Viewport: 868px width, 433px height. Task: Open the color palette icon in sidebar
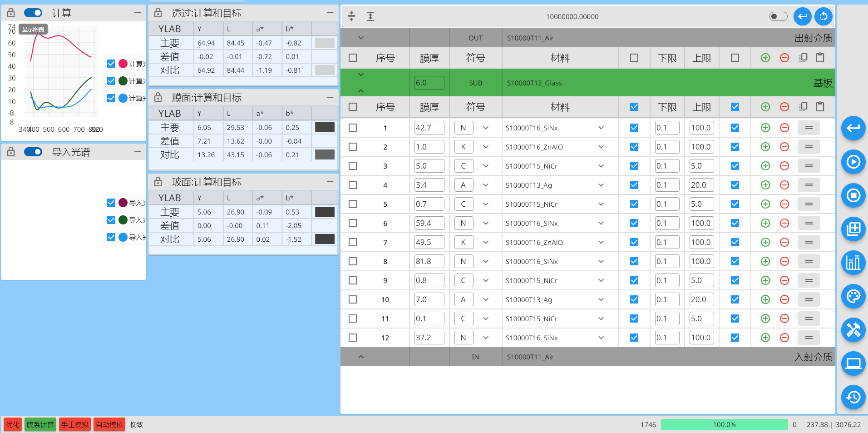[853, 296]
